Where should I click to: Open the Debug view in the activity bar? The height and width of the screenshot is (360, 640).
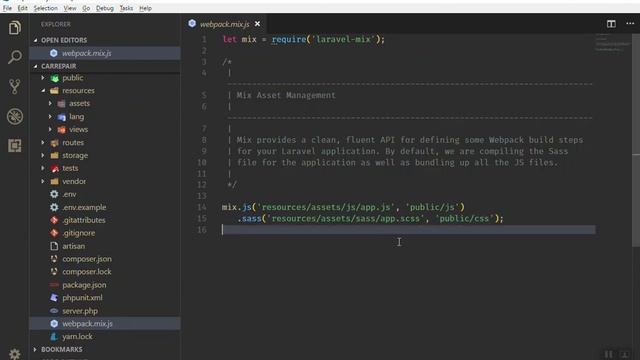click(15, 116)
